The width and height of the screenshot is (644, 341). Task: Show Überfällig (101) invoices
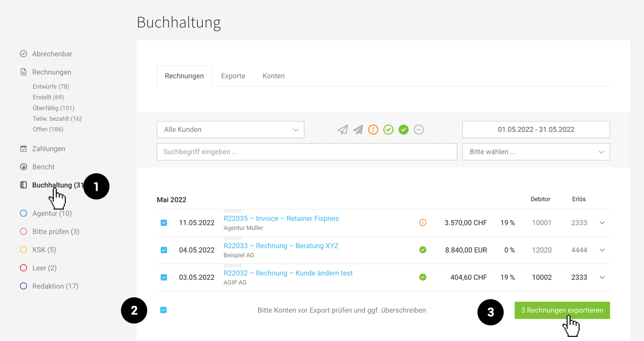(53, 108)
